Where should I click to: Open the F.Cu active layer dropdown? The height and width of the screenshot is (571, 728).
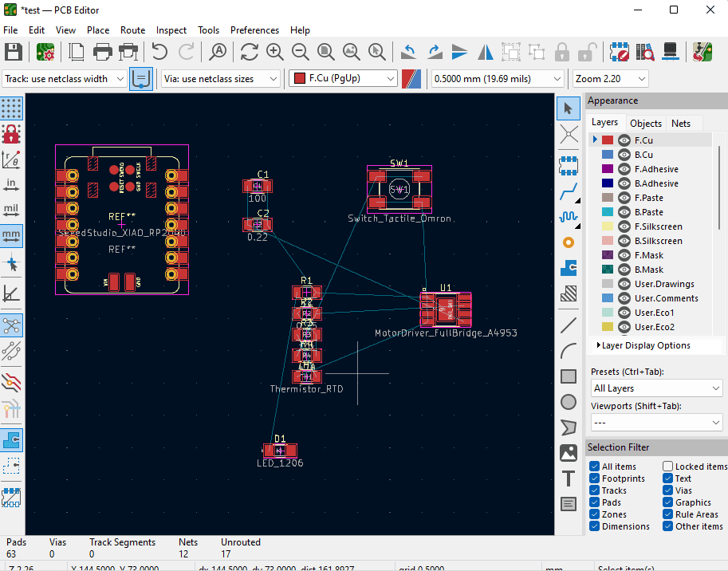[343, 78]
